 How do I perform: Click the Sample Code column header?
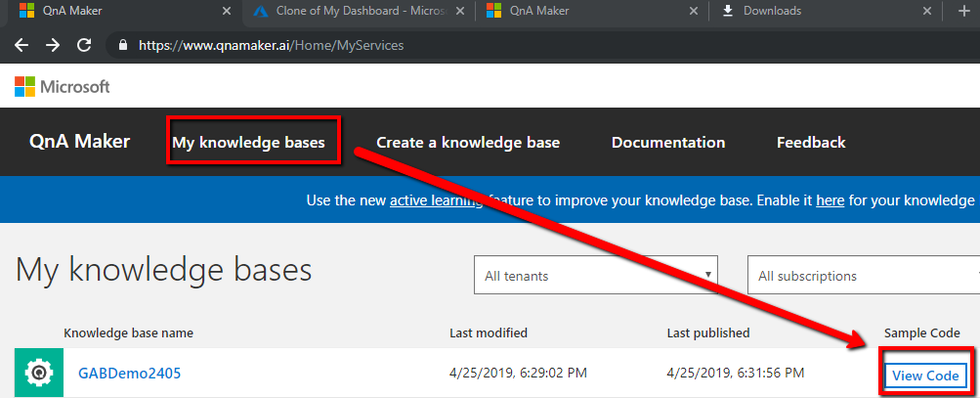click(x=922, y=332)
